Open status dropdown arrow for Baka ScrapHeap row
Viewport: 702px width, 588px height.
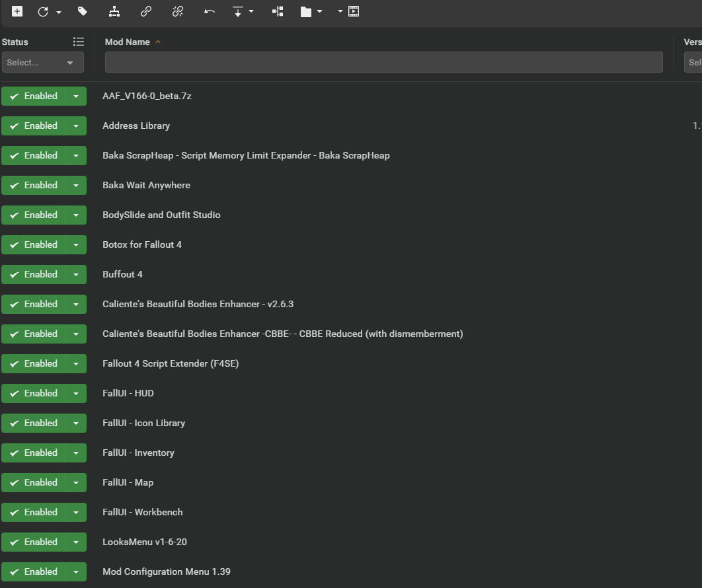(x=76, y=156)
